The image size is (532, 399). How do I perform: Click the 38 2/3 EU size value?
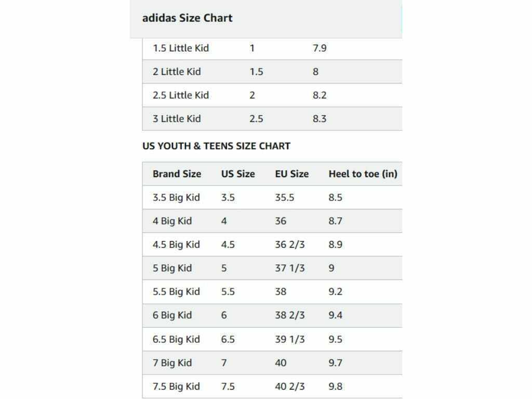pos(290,315)
